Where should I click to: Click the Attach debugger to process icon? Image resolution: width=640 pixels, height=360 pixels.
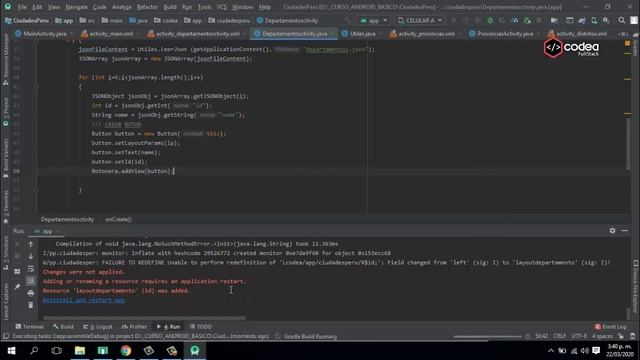click(x=527, y=20)
